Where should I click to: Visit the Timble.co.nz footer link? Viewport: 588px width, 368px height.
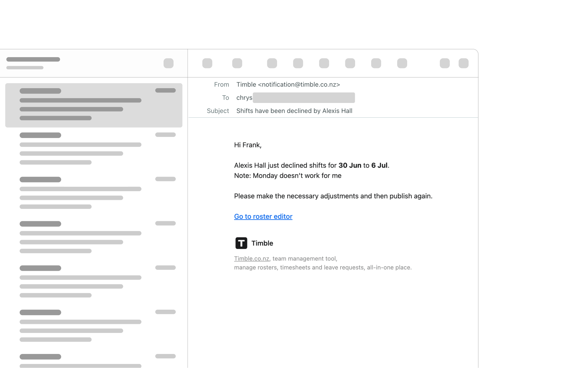click(251, 259)
